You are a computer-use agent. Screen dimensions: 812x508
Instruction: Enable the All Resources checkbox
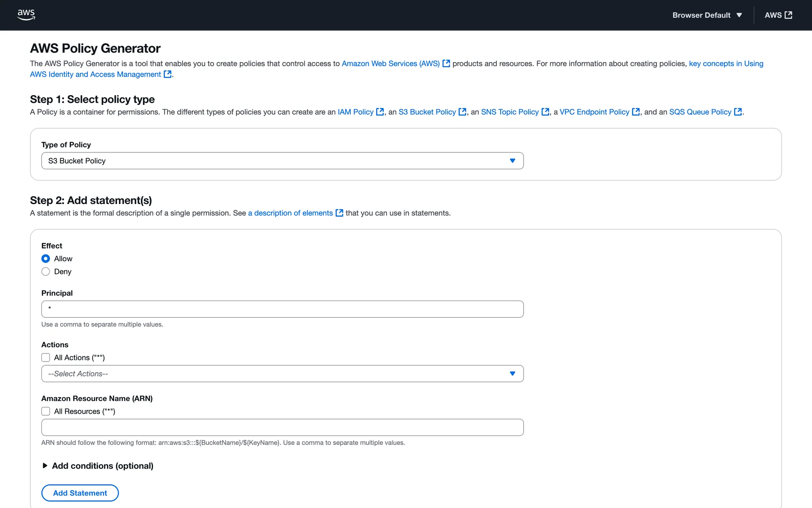46,411
